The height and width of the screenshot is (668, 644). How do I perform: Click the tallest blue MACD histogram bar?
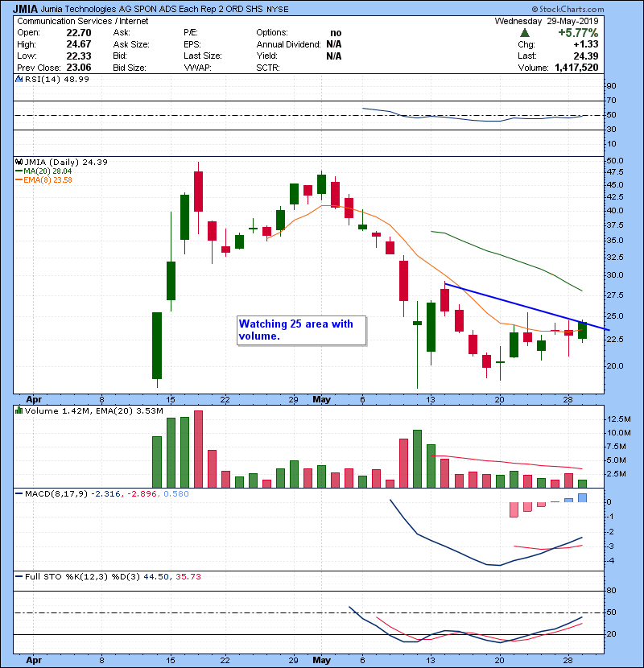coord(583,497)
